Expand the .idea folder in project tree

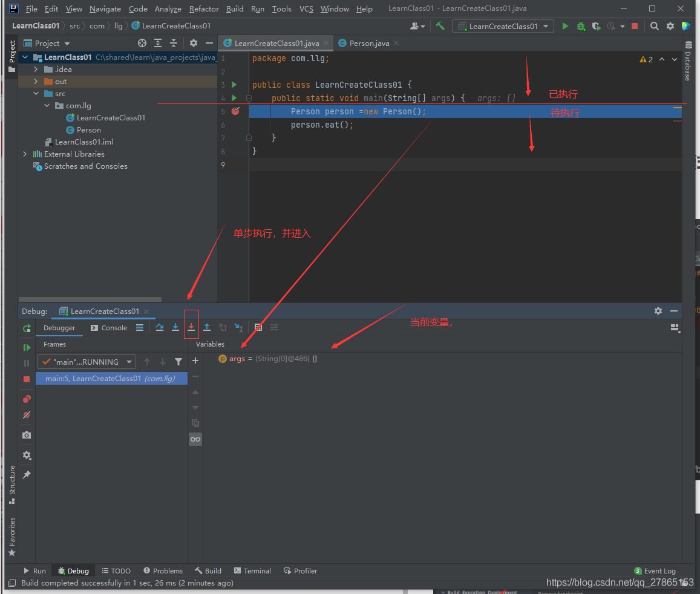36,70
